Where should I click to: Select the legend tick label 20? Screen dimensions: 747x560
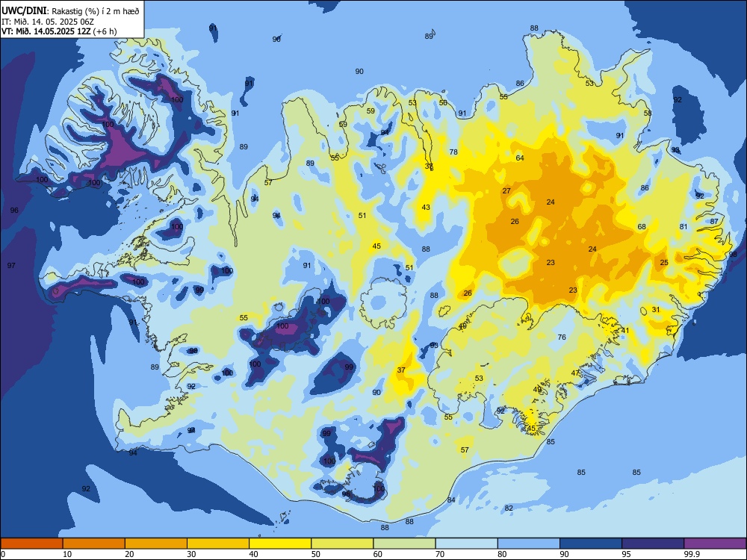[x=129, y=554]
